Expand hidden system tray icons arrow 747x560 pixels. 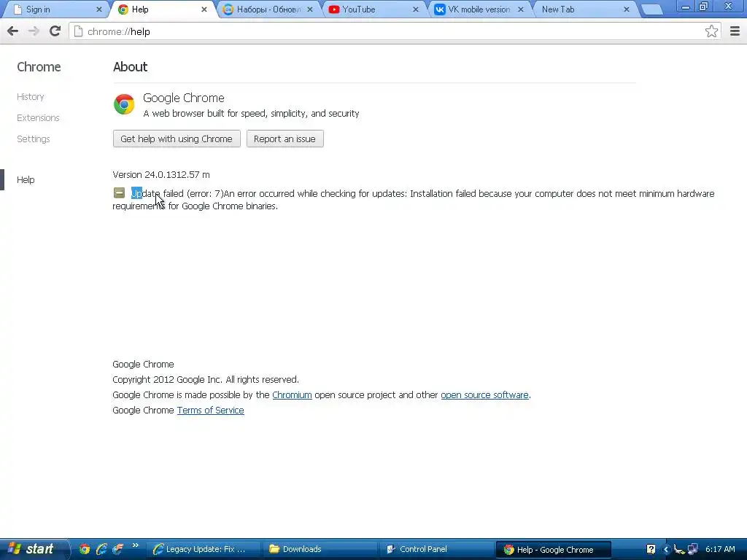click(x=666, y=549)
